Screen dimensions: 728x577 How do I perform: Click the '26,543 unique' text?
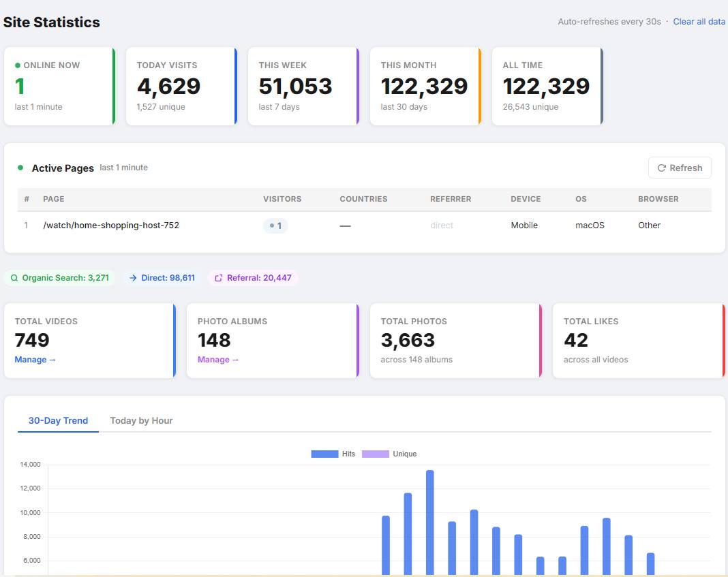tap(530, 107)
